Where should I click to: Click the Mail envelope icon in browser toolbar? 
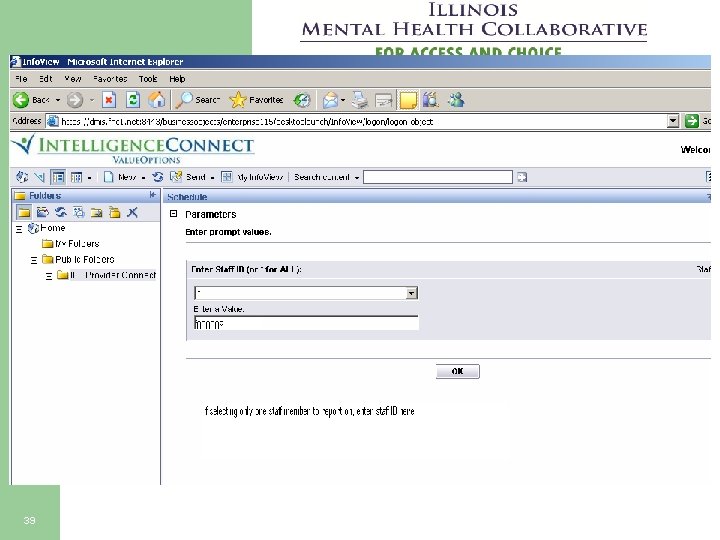click(x=330, y=100)
